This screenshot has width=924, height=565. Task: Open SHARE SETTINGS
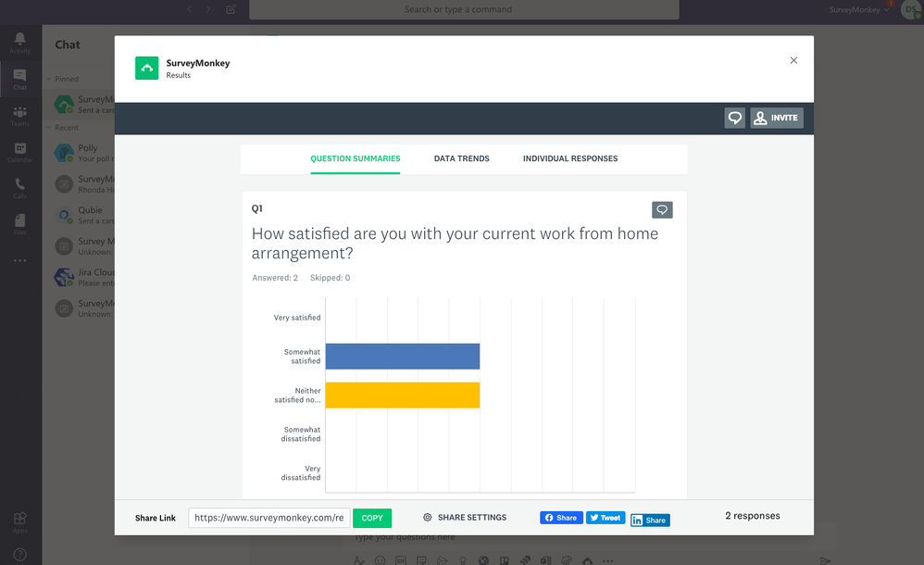(x=465, y=517)
